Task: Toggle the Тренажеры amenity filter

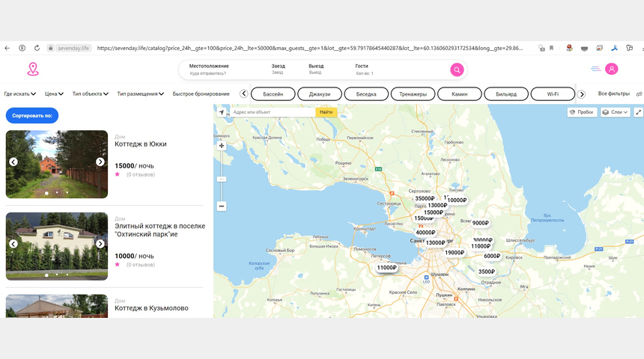Action: 413,94
